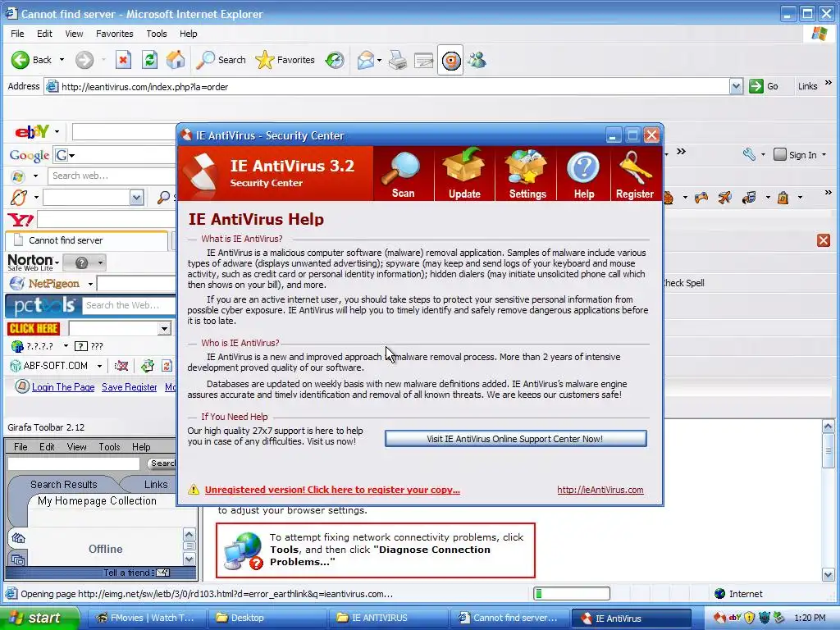Click the Cannot find server browser tab
The height and width of the screenshot is (630, 840).
87,240
